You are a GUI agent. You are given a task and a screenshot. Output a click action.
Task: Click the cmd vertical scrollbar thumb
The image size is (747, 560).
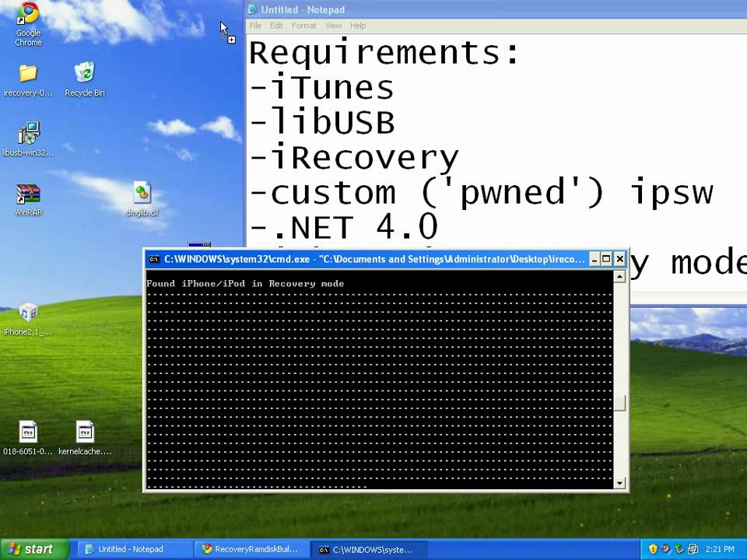(619, 403)
